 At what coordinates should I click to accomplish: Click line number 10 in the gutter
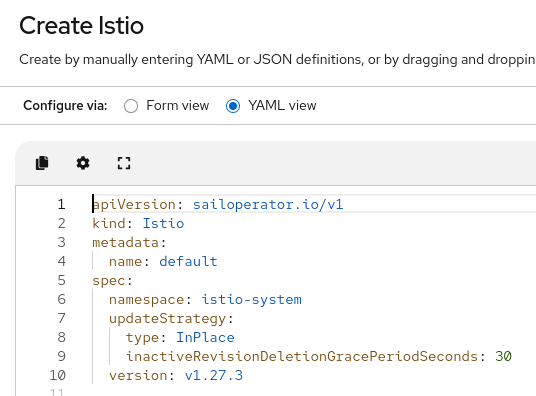coord(57,375)
